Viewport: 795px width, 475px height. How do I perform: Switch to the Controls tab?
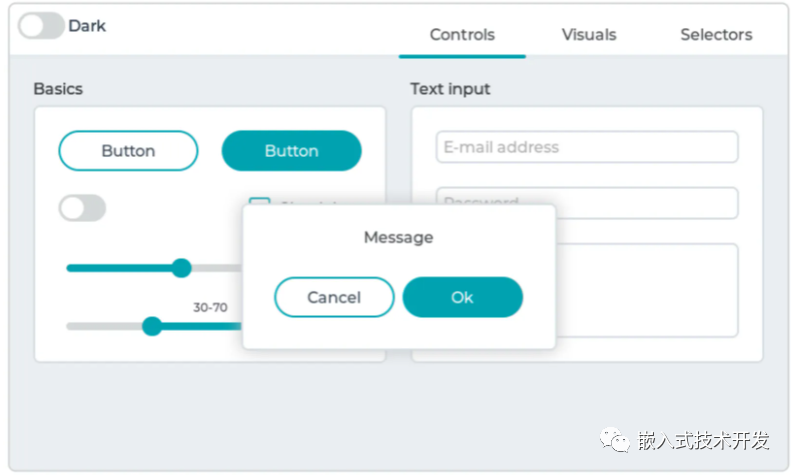coord(462,34)
